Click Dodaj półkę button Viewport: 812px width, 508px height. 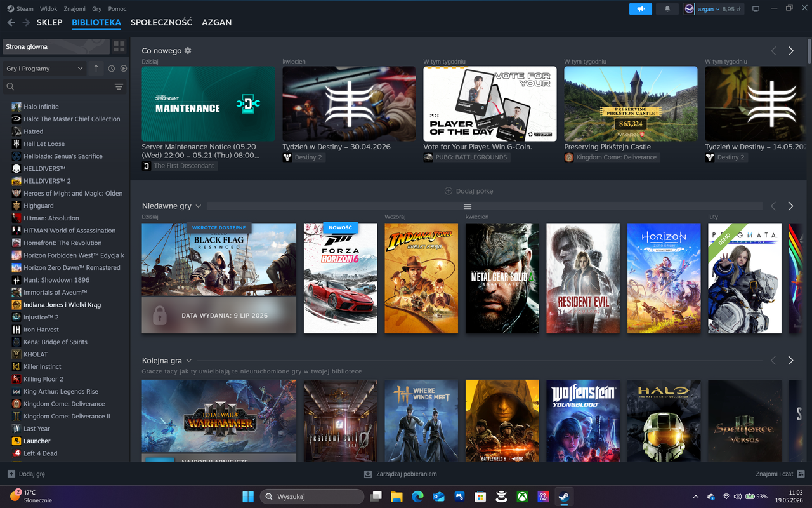pos(469,191)
